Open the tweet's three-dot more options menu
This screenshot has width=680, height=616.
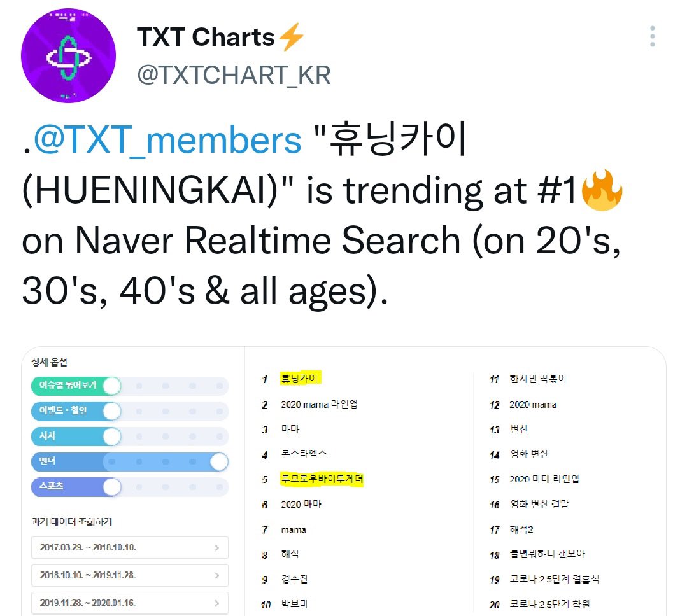click(652, 36)
